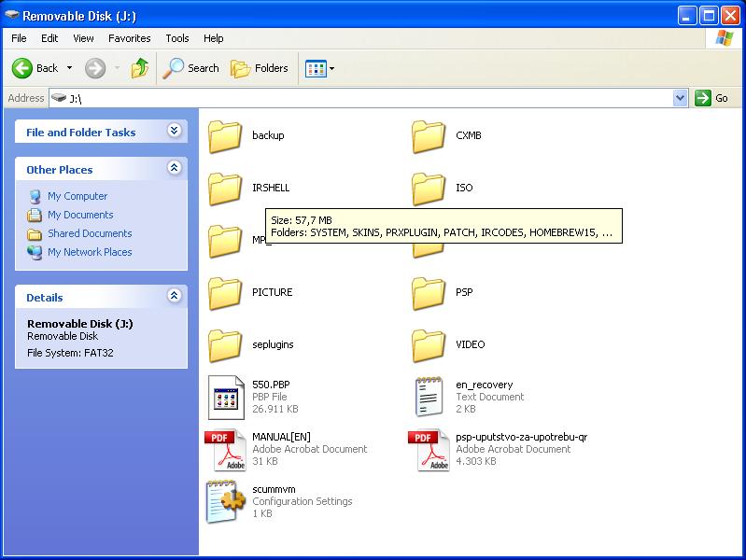This screenshot has width=746, height=560.
Task: Select the VIDEO folder icon
Action: click(429, 346)
